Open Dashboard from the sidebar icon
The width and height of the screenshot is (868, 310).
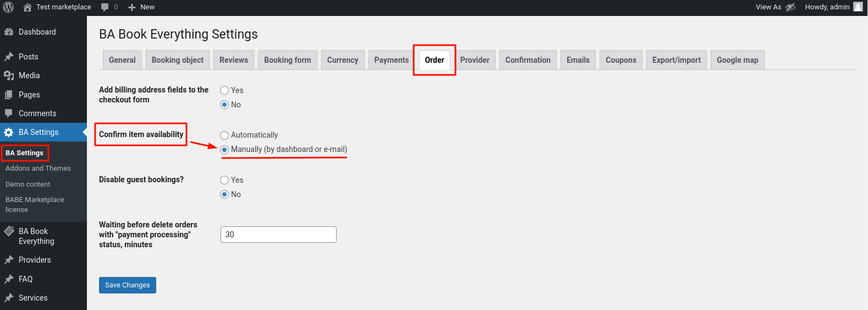click(9, 32)
